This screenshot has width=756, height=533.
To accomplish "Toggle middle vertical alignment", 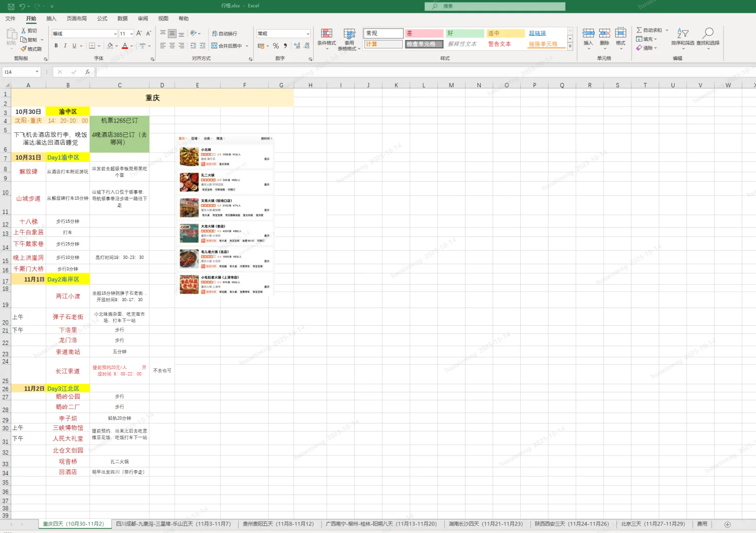I will 172,34.
